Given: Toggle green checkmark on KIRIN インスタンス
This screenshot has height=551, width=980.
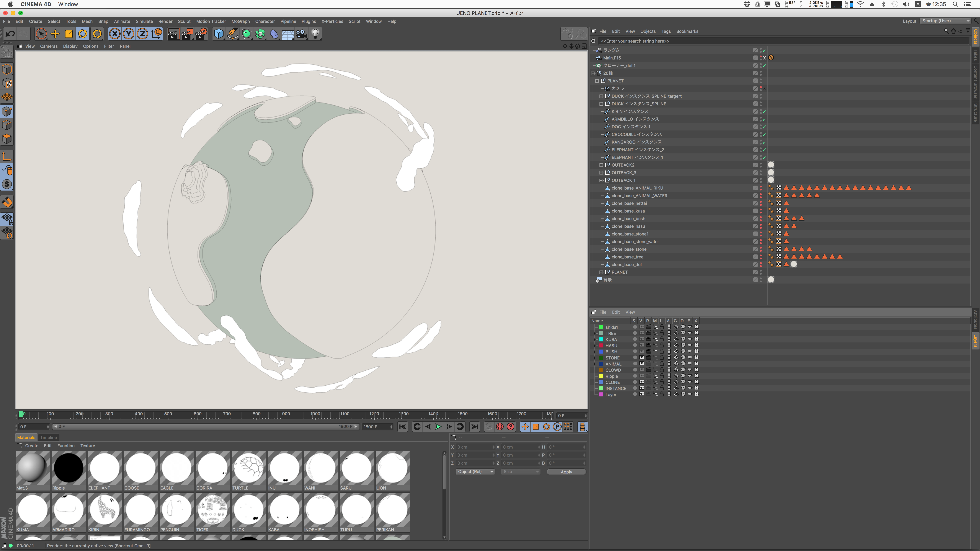Looking at the screenshot, I should (x=764, y=111).
